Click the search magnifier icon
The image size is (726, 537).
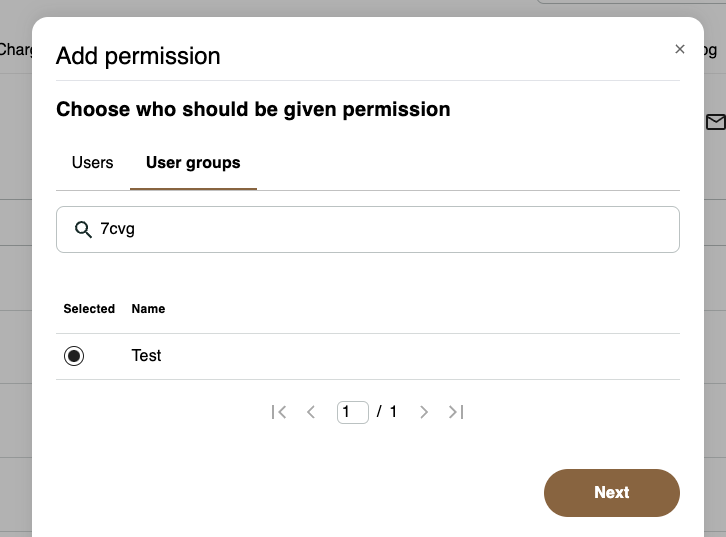[84, 230]
